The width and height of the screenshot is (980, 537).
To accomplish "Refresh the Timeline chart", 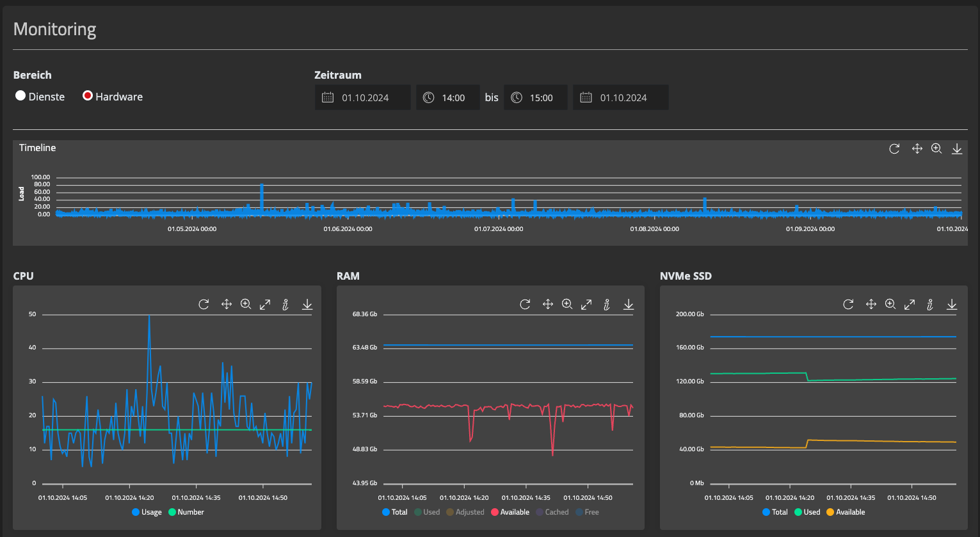I will (x=894, y=148).
